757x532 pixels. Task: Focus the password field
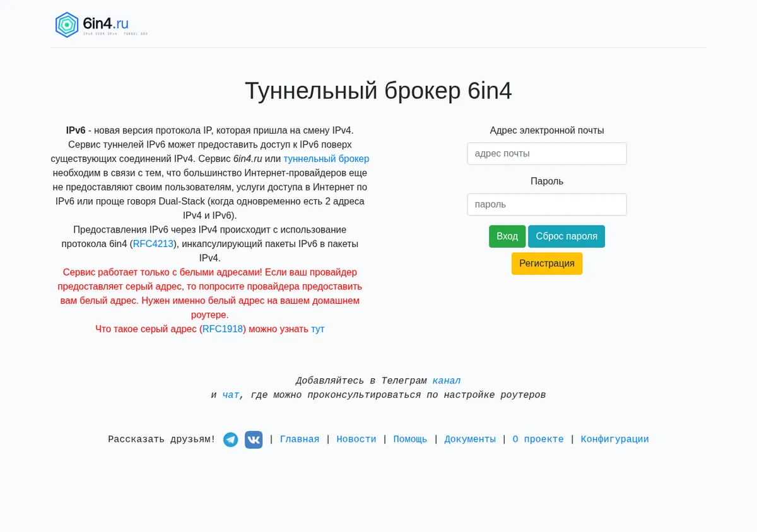click(x=547, y=204)
